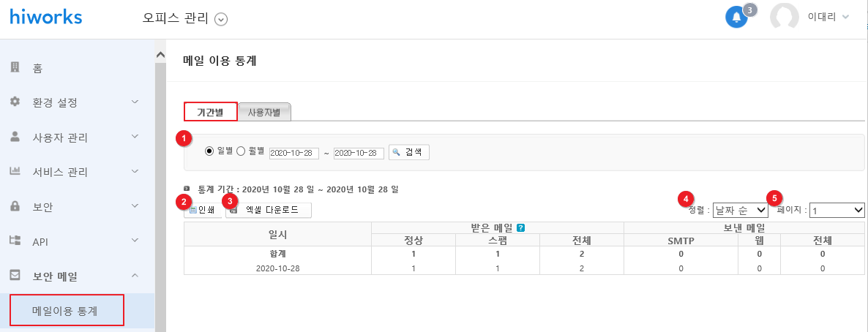The height and width of the screenshot is (332, 868).
Task: Click the user profile avatar
Action: click(784, 17)
